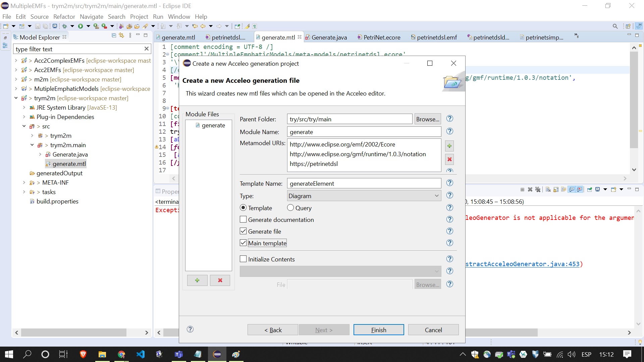This screenshot has height=362, width=644.
Task: Click the < Back button
Action: [273, 330]
